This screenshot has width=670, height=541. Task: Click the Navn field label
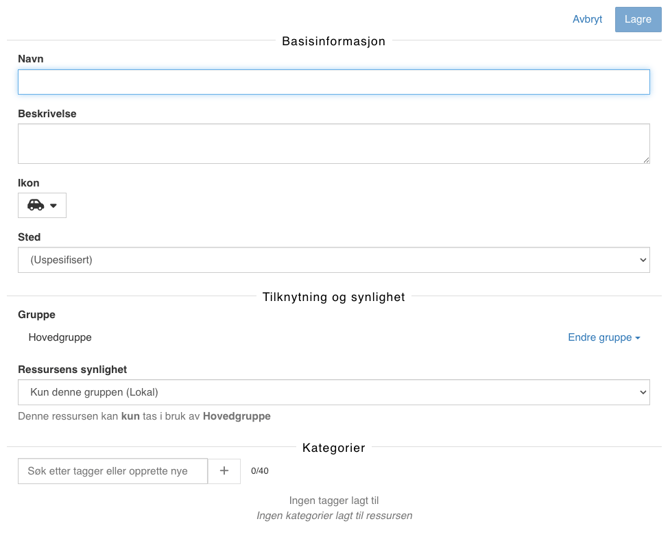click(x=31, y=59)
